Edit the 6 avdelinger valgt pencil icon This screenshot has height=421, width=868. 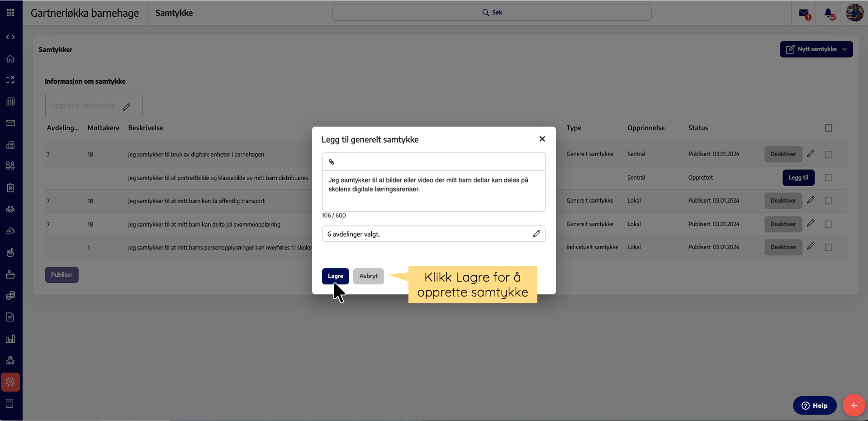click(536, 234)
